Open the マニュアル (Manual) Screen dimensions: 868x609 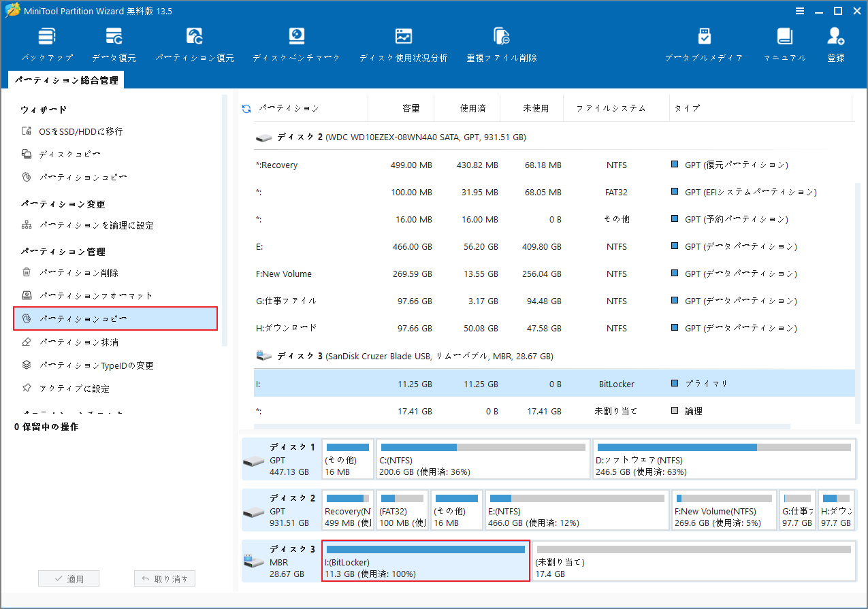click(x=784, y=41)
